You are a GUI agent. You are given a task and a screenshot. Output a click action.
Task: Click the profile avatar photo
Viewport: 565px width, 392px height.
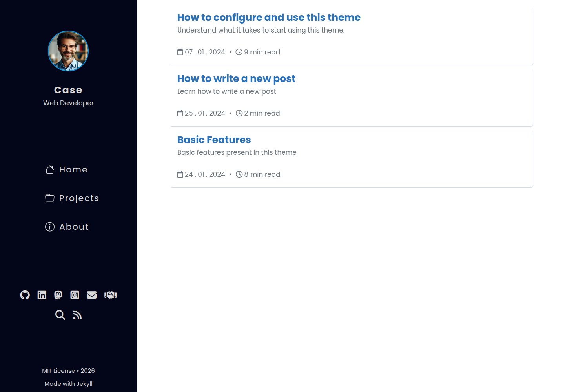tap(68, 51)
